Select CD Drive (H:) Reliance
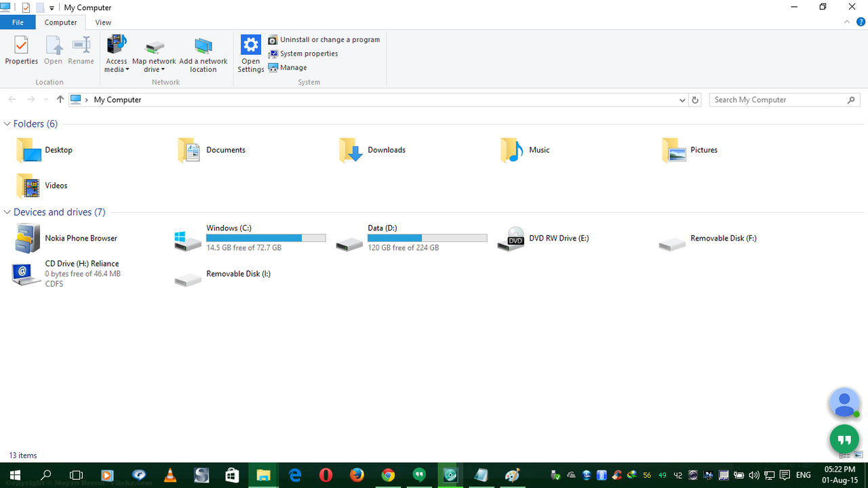Viewport: 868px width, 488px height. point(66,274)
